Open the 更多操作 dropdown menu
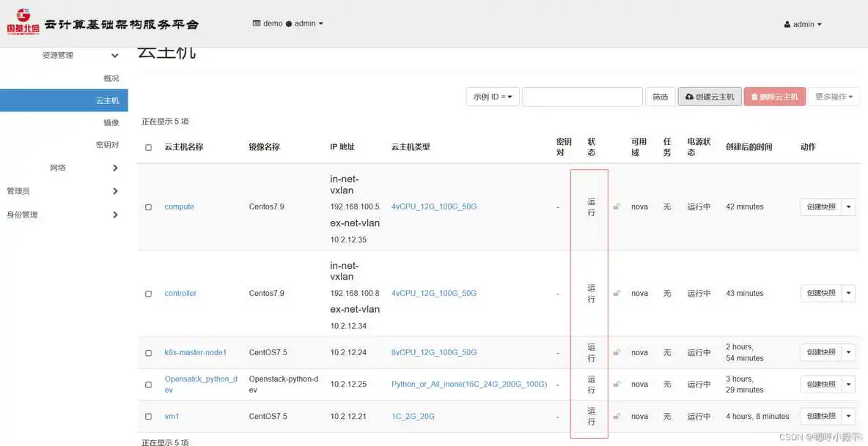 coord(834,96)
